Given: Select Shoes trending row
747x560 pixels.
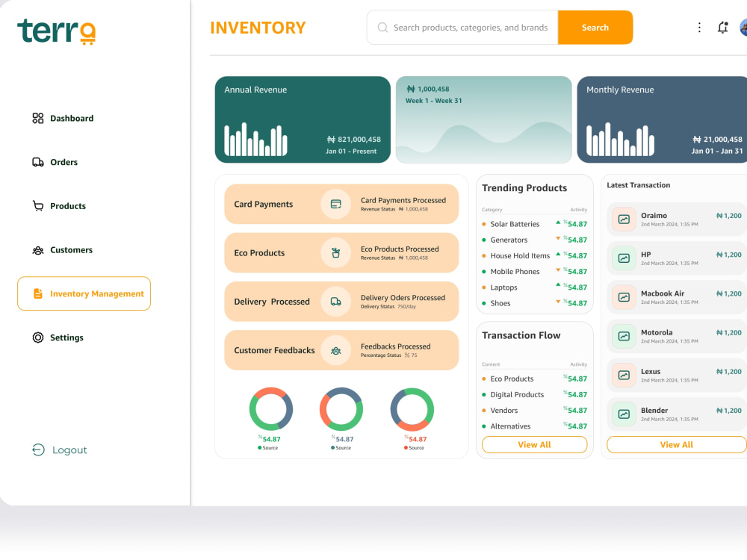Looking at the screenshot, I should [535, 303].
